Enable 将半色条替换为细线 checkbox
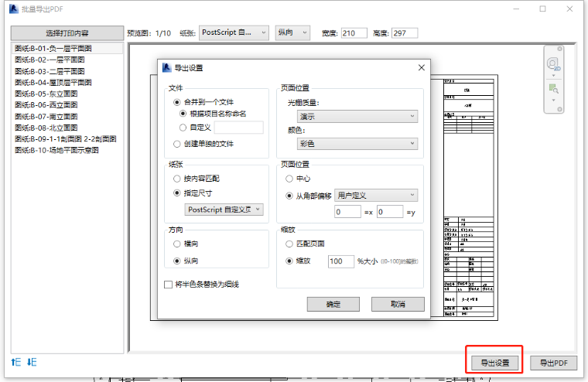Image resolution: width=588 pixels, height=382 pixels. [x=169, y=285]
